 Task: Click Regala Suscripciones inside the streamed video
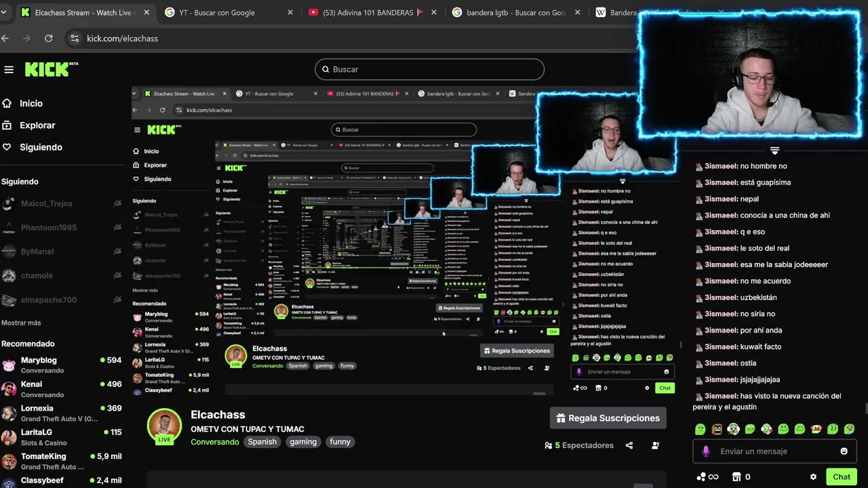tap(517, 351)
